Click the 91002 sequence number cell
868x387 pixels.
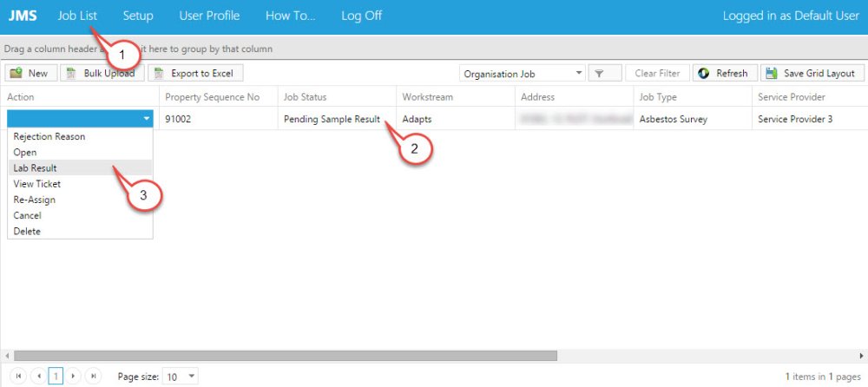(x=219, y=119)
